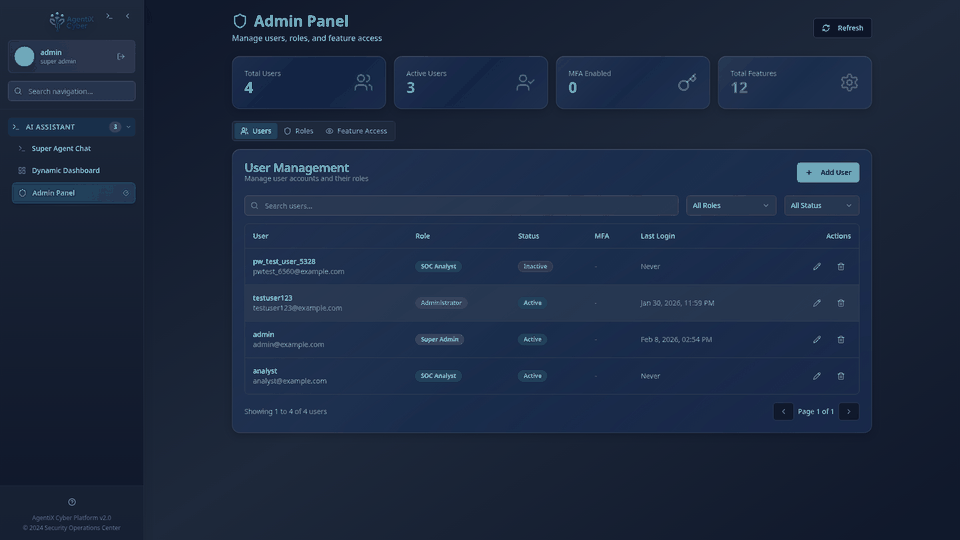Edit user pw_test_user_5328 with the pencil icon
The image size is (960, 540).
[817, 266]
